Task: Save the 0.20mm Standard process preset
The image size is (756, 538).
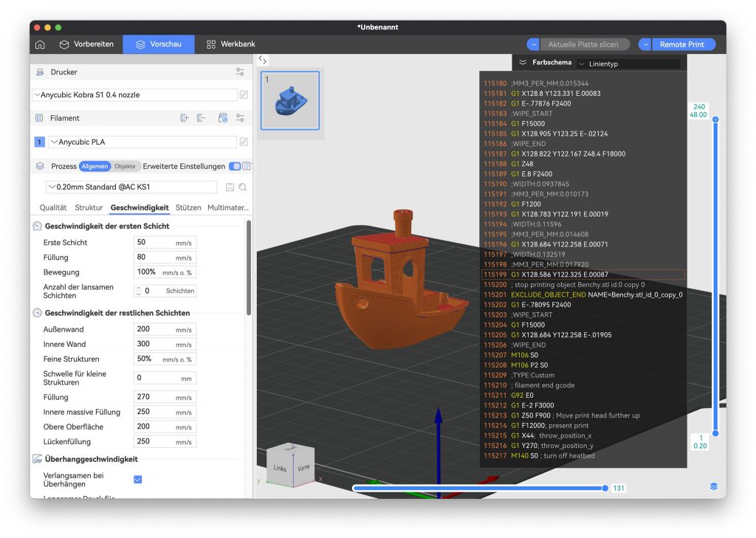Action: [230, 187]
